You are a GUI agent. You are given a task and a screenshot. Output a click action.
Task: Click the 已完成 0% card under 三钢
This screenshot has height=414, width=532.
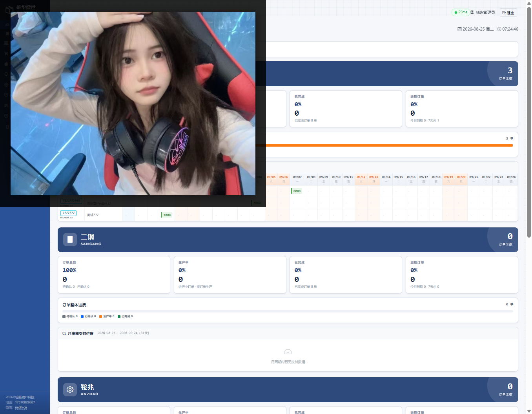tap(346, 275)
